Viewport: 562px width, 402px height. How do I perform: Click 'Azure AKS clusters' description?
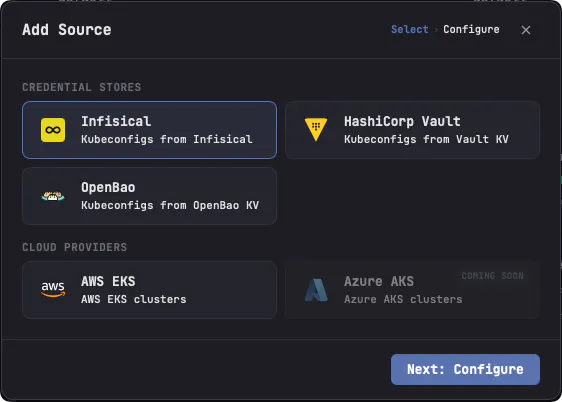pos(403,299)
